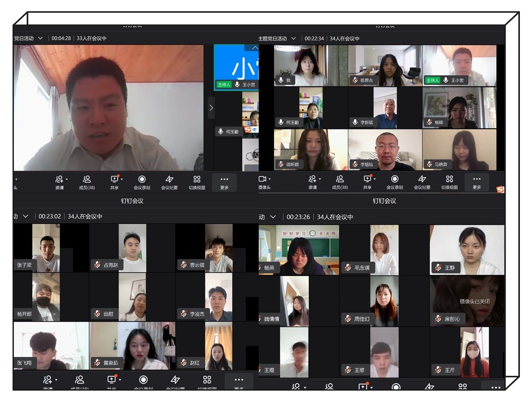Open 共享 dropdown arrow in the 00:04:28 meeting
The height and width of the screenshot is (401, 532).
(x=122, y=179)
